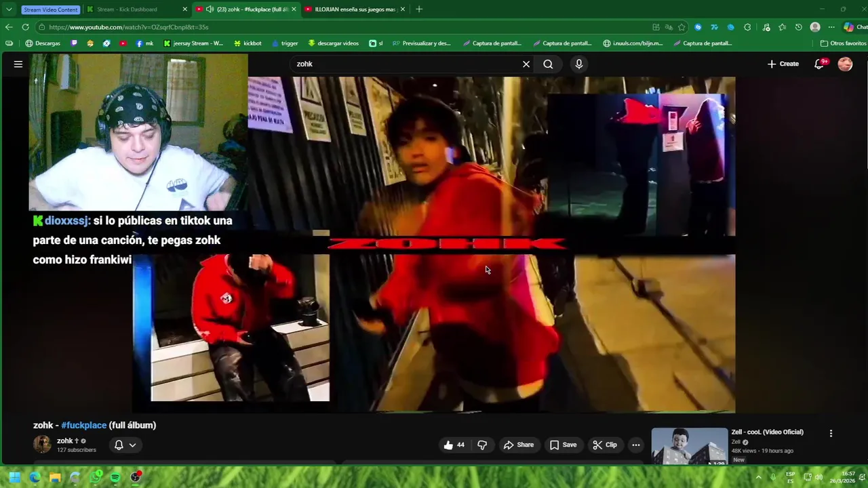
Task: Clear the search box with the X
Action: tap(526, 64)
